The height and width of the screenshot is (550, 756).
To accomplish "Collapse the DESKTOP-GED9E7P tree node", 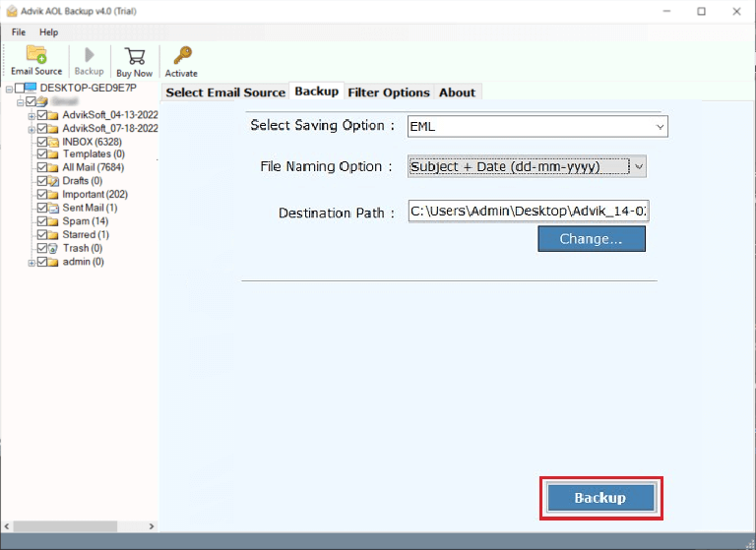I will [x=9, y=90].
